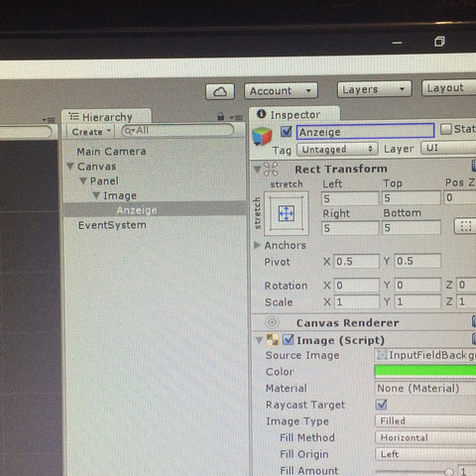Click the Image (Script) component icon
Screen dimensions: 476x476
point(273,339)
